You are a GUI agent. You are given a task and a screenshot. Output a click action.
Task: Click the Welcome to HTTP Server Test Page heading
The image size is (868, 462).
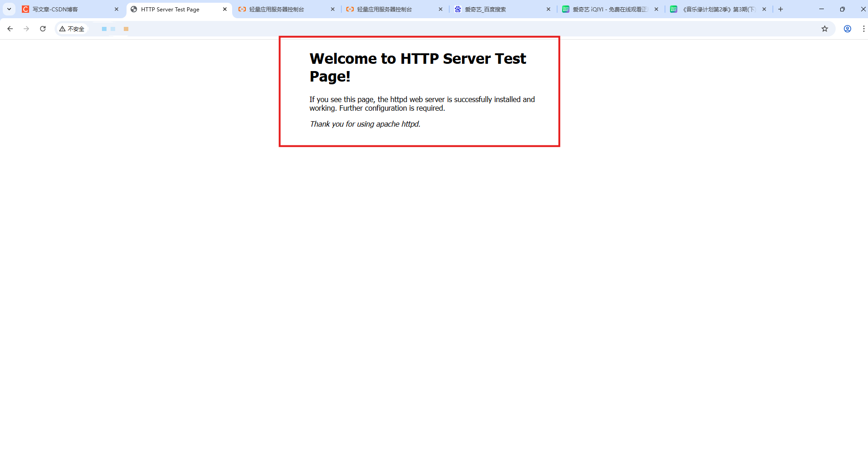click(x=418, y=67)
